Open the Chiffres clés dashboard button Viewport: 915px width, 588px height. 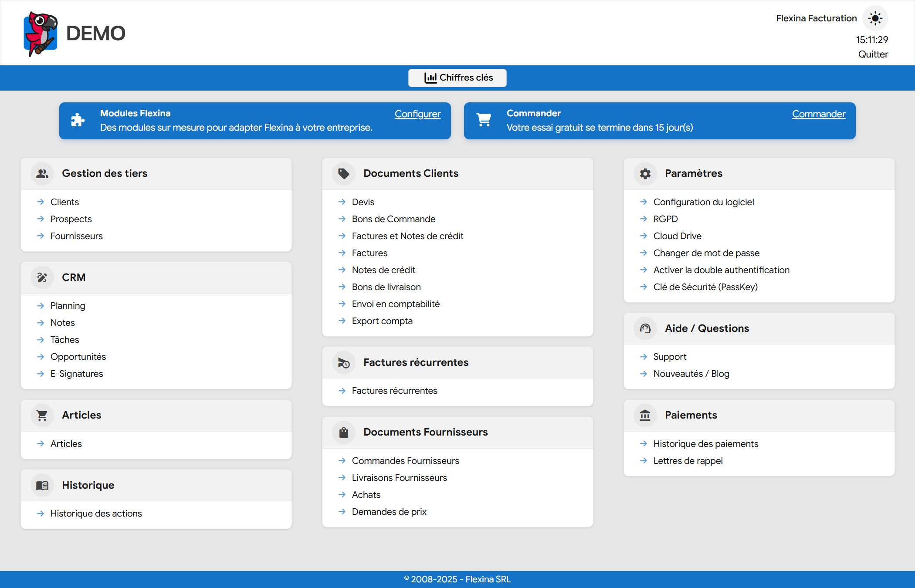coord(457,78)
